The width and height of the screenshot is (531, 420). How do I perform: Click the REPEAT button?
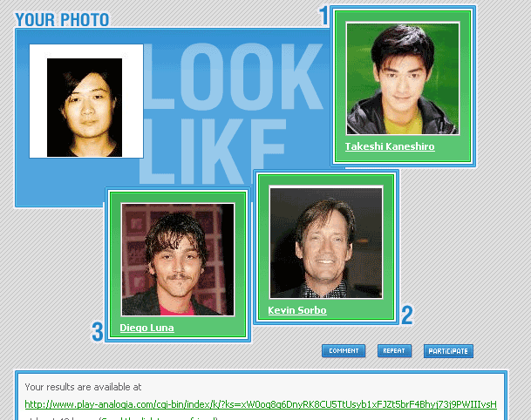394,351
